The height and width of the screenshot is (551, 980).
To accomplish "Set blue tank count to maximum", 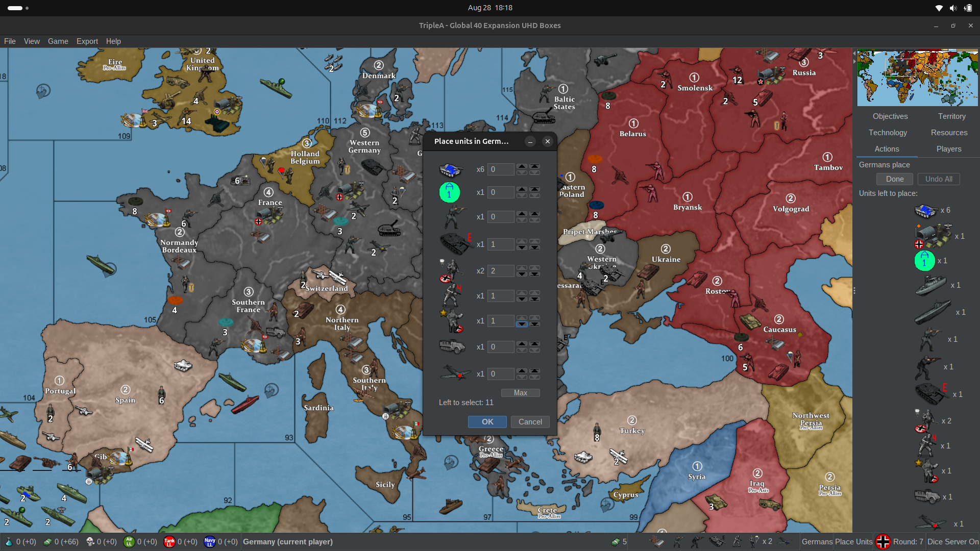I will click(x=534, y=166).
